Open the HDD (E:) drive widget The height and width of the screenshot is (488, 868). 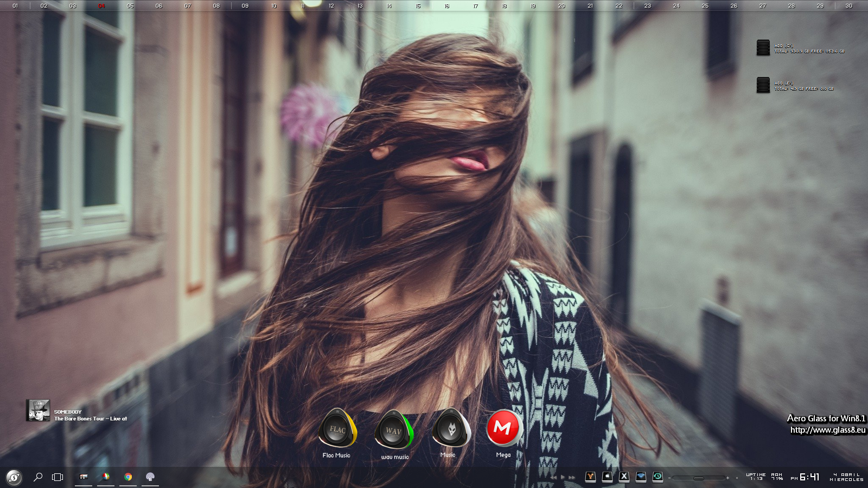[763, 85]
